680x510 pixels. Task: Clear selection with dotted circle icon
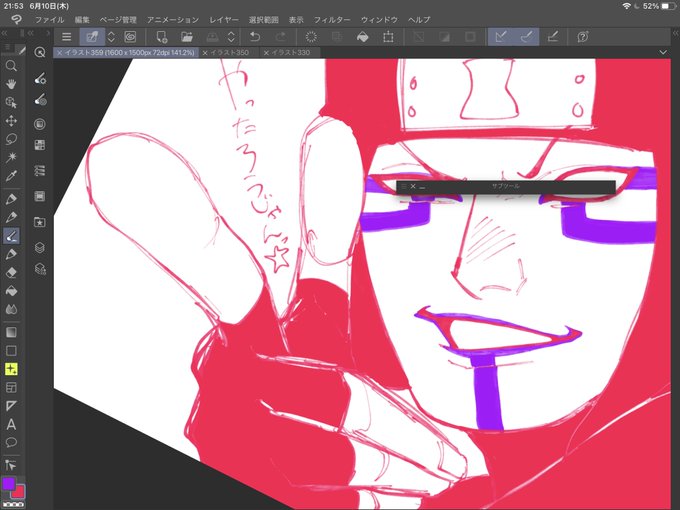tap(311, 37)
